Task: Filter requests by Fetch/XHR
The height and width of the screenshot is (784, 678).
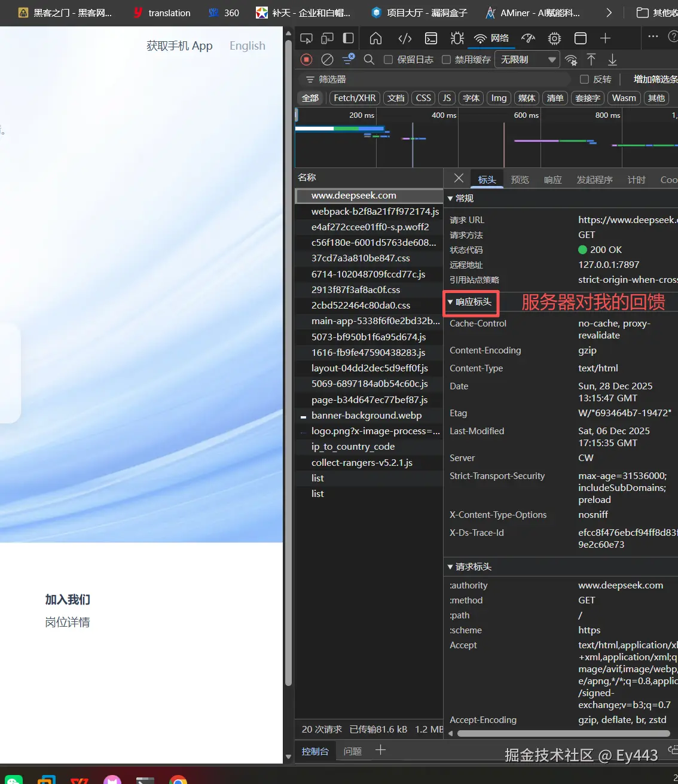Action: coord(355,98)
